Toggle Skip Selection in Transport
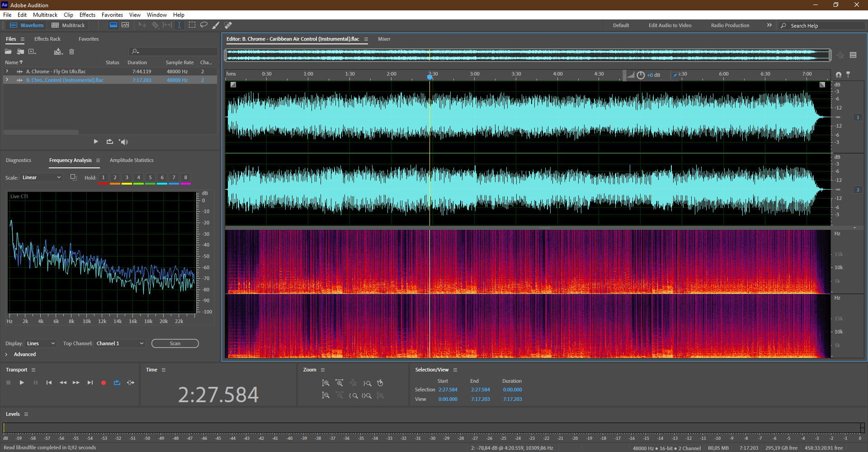Viewport: 868px width, 452px height. 131,383
